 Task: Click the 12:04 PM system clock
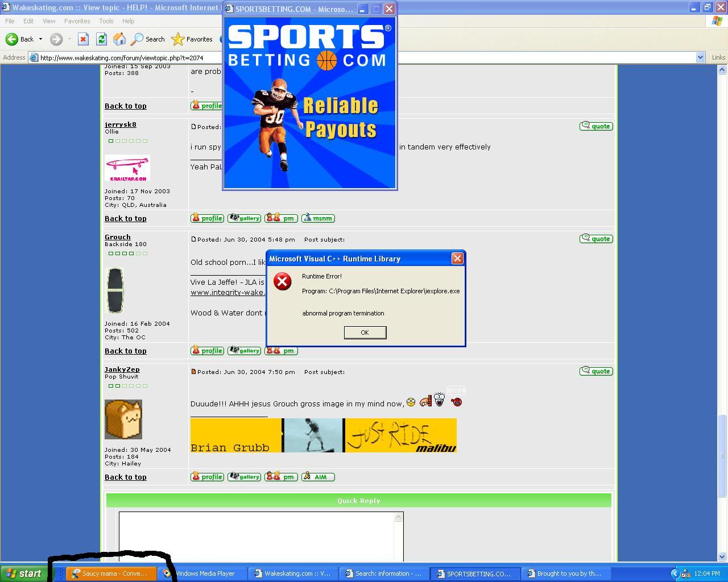[x=708, y=573]
